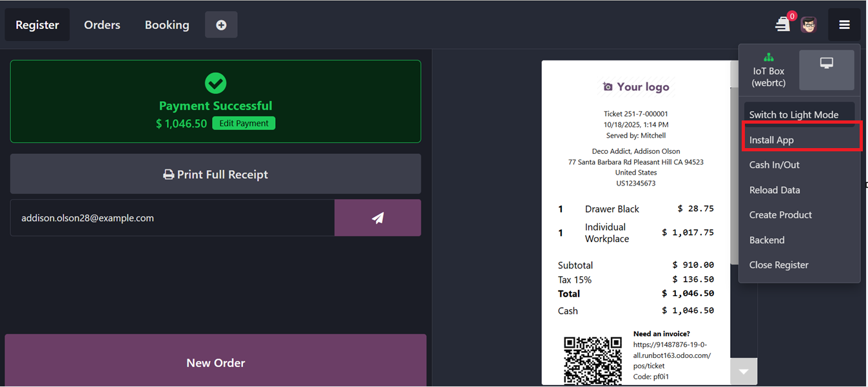Select Cash In/Out menu entry
The image size is (868, 387).
pos(799,165)
